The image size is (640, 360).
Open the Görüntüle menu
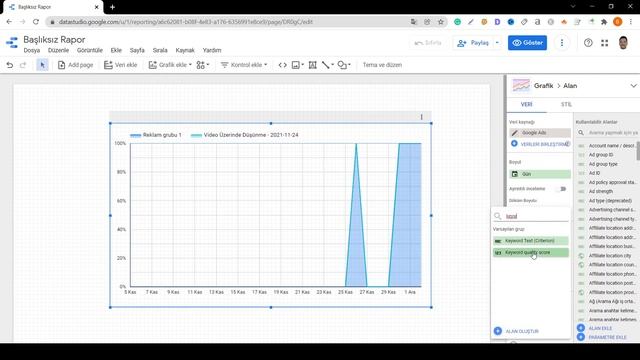click(90, 50)
